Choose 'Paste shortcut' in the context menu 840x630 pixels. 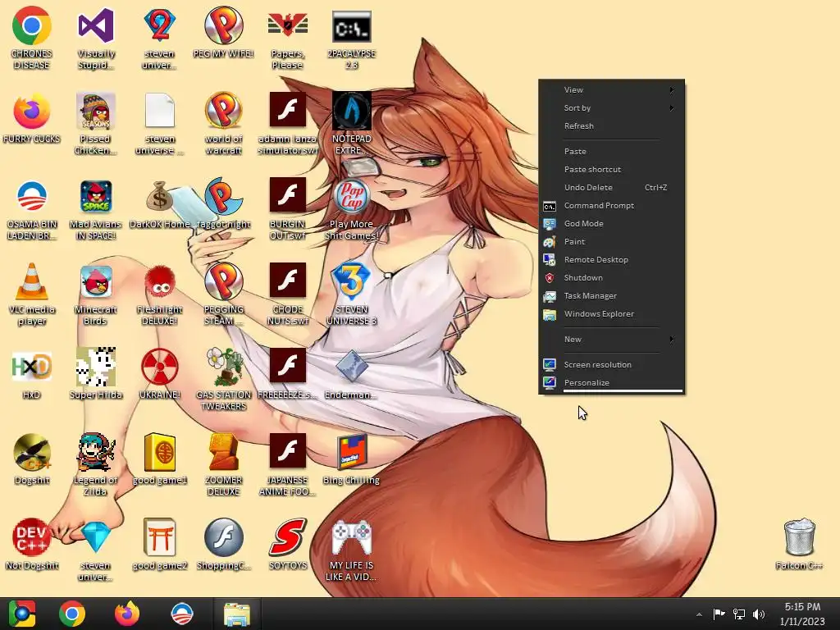tap(611, 169)
